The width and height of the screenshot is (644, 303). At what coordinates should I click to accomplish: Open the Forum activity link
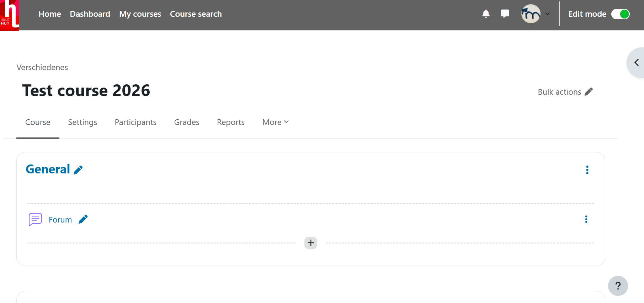pos(60,220)
